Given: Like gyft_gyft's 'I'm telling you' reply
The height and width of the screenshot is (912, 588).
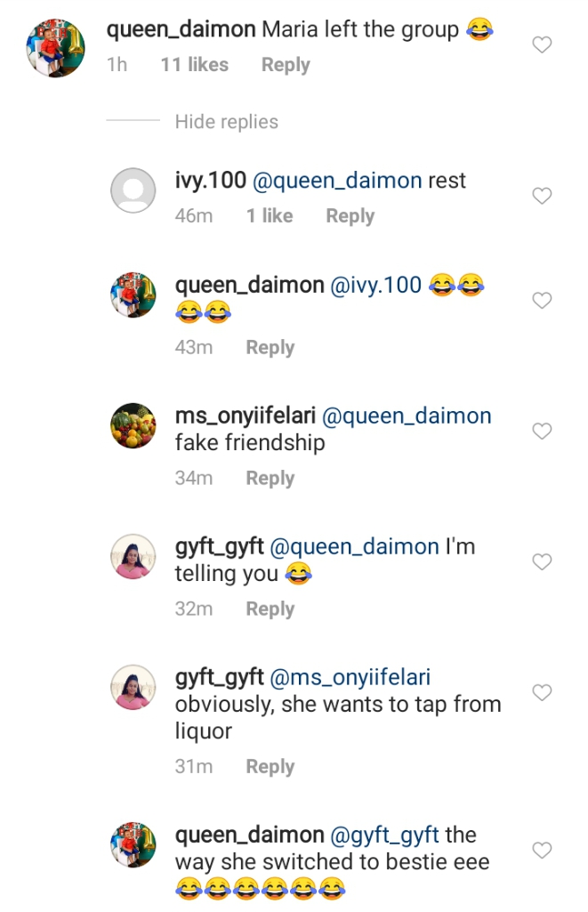Looking at the screenshot, I should point(542,561).
